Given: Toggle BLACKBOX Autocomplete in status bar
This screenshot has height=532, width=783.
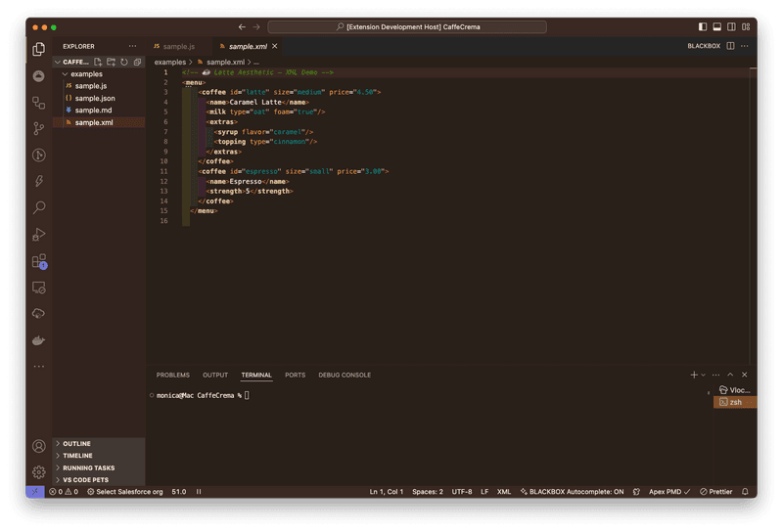Looking at the screenshot, I should pos(572,492).
